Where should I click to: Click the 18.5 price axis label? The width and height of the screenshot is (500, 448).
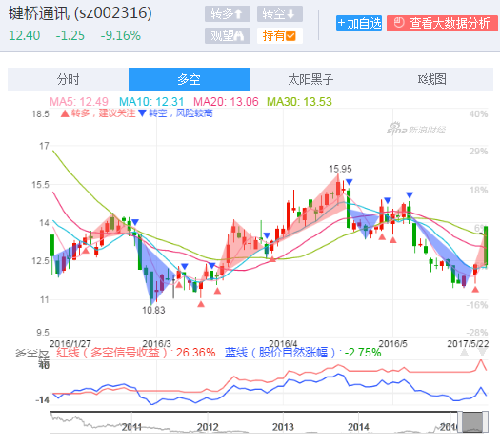coord(40,114)
